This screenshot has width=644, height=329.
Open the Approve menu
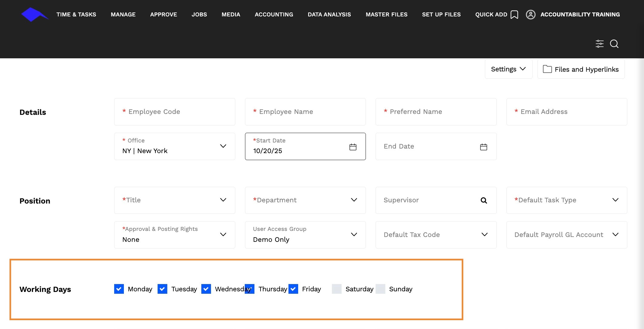[164, 15]
